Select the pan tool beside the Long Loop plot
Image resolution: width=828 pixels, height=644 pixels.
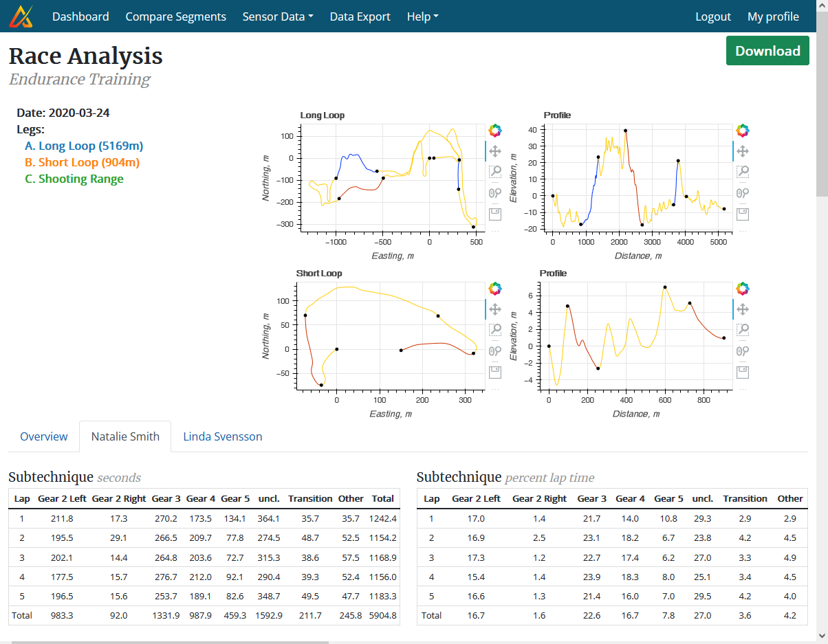tap(495, 151)
